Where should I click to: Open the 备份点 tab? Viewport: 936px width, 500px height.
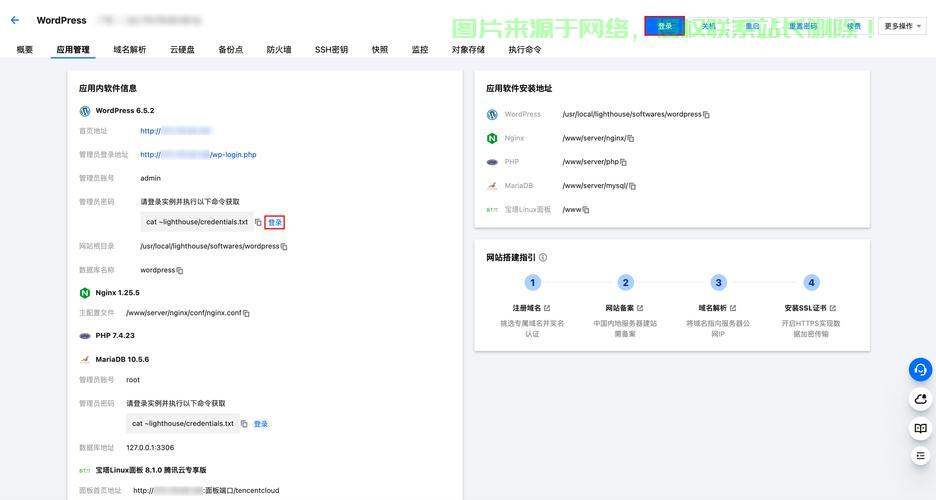click(x=230, y=50)
